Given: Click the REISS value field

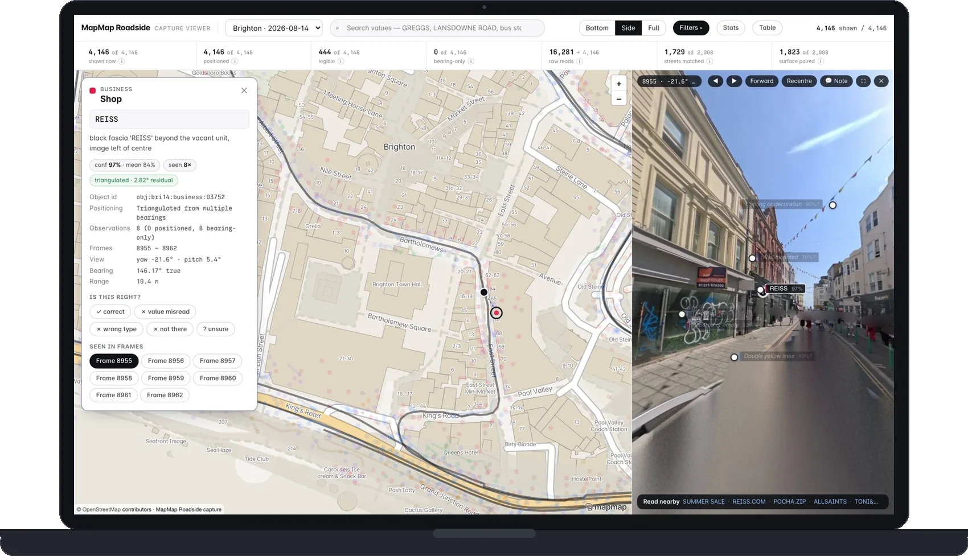Looking at the screenshot, I should pyautogui.click(x=169, y=120).
